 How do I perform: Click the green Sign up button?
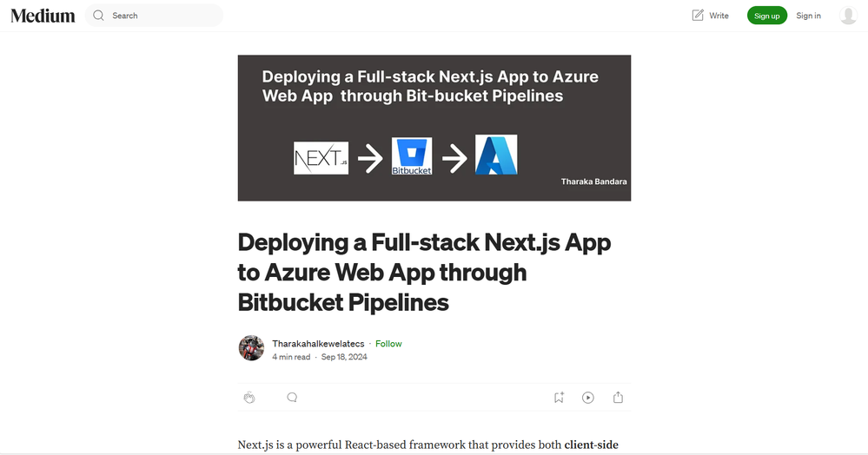click(766, 16)
